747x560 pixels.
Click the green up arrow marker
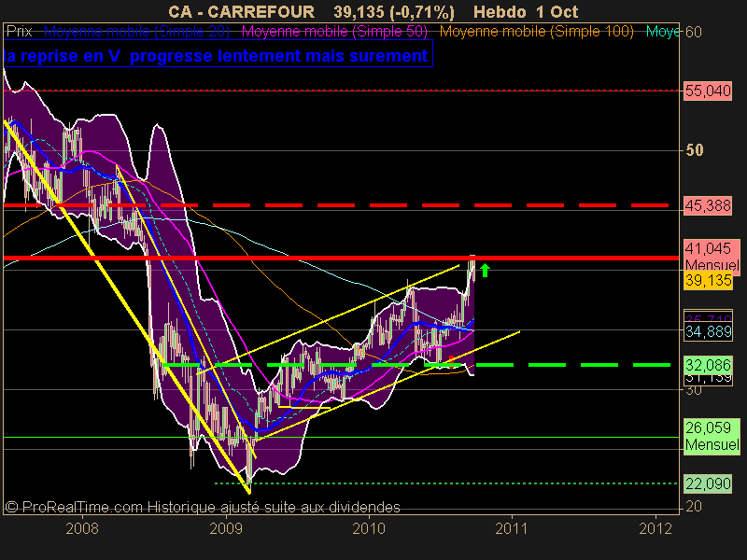(x=485, y=270)
